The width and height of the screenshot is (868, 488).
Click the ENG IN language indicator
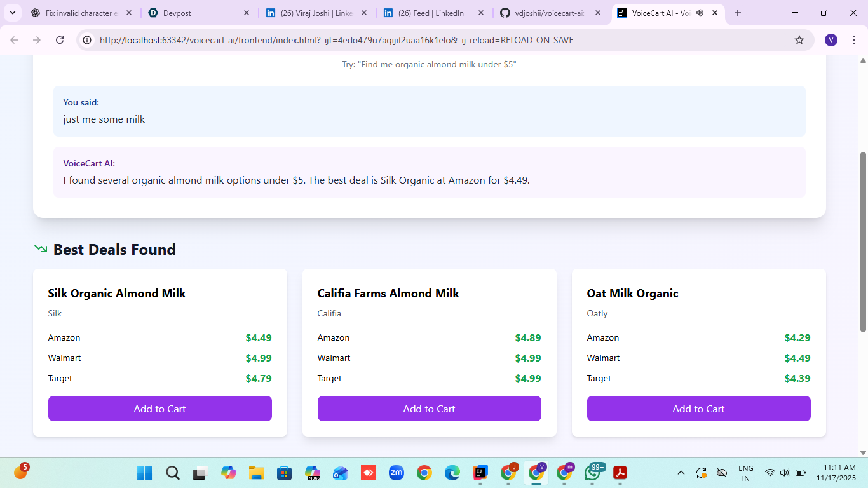746,473
